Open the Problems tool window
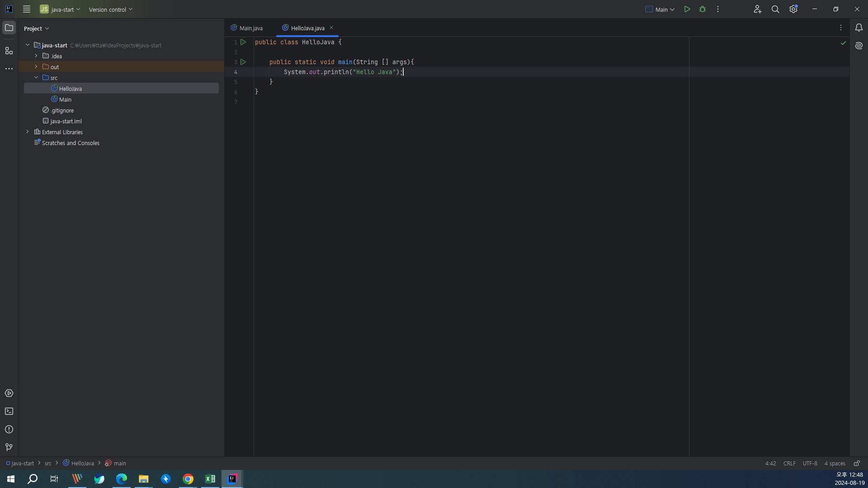The image size is (868, 488). (9, 429)
